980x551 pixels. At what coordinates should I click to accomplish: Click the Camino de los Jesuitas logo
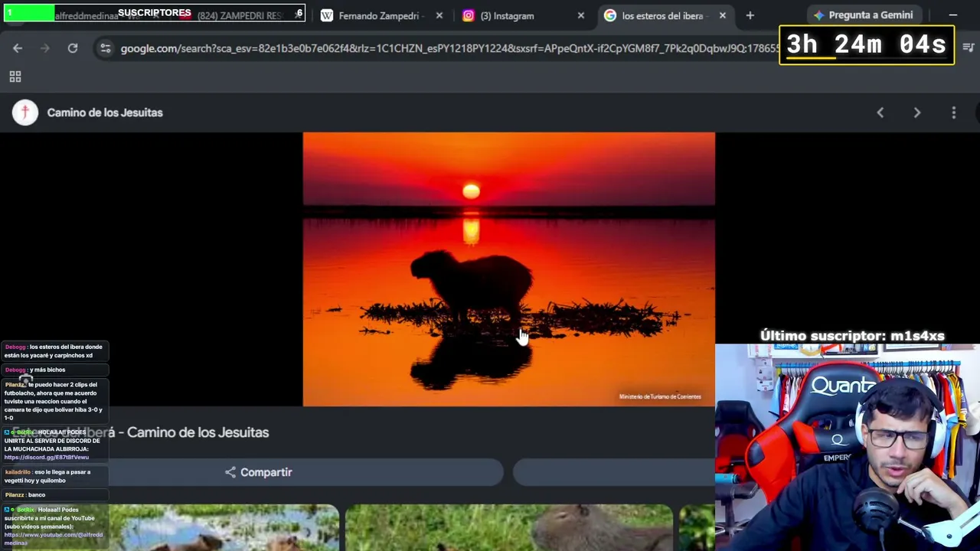(x=25, y=112)
